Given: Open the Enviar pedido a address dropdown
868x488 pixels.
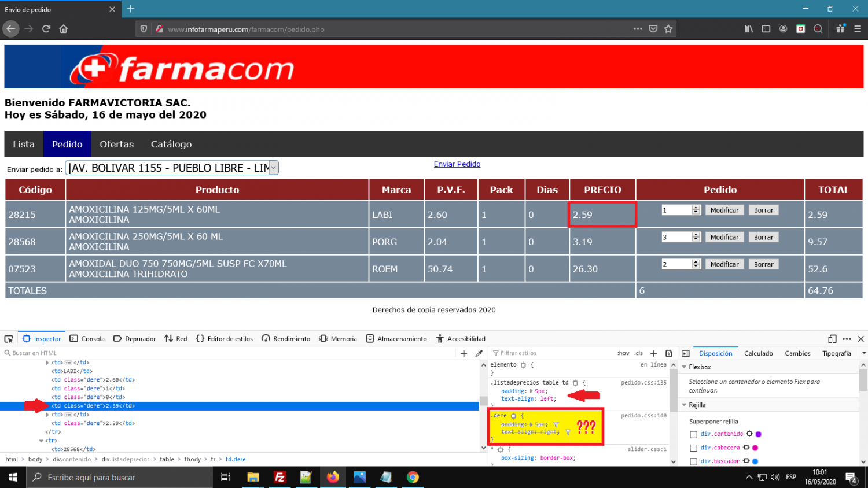Looking at the screenshot, I should [x=172, y=168].
